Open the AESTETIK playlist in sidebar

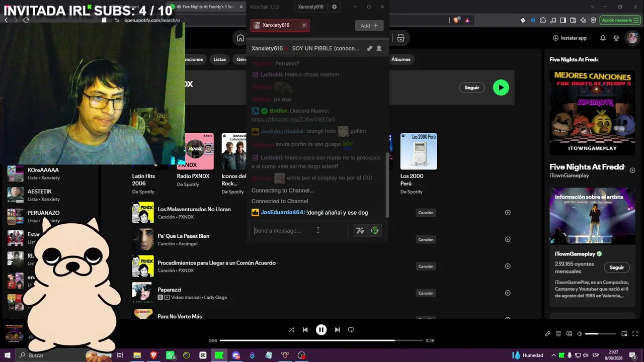(51, 195)
